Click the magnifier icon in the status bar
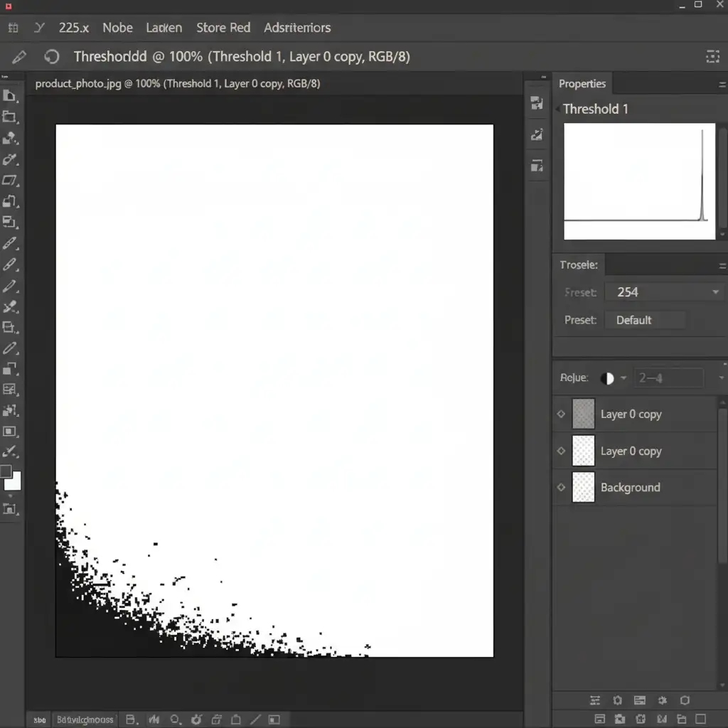Viewport: 728px width, 728px height. [176, 719]
